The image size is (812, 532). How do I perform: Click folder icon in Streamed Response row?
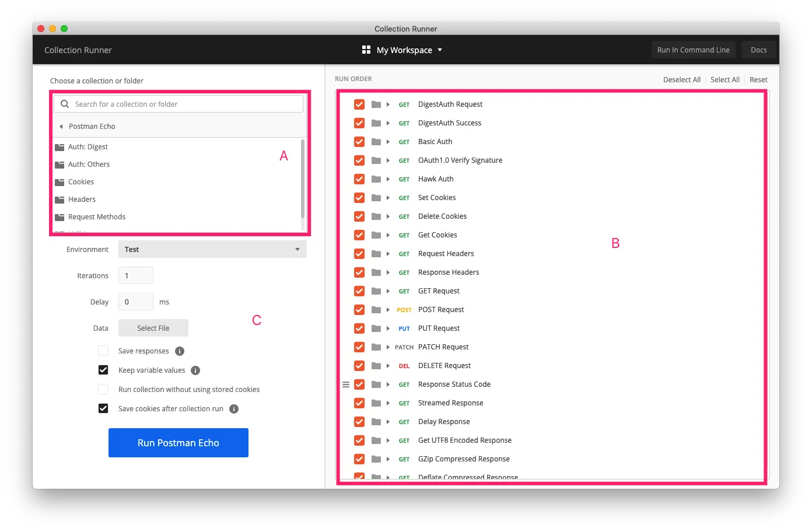[x=376, y=403]
